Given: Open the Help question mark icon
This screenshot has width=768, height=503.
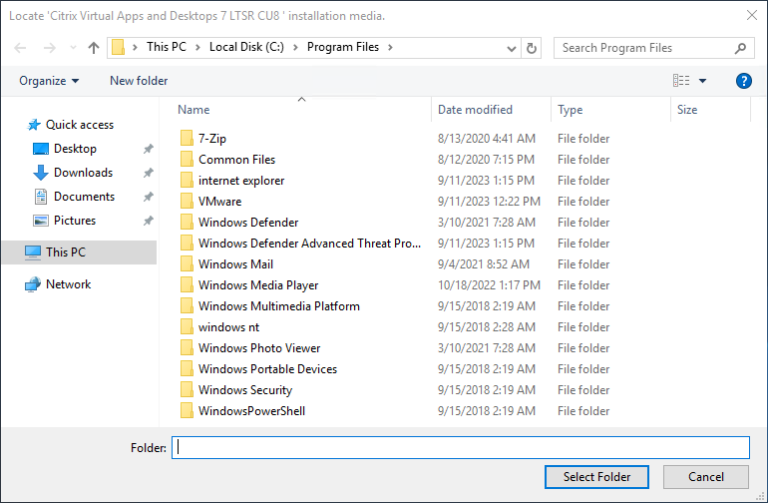Looking at the screenshot, I should (743, 81).
